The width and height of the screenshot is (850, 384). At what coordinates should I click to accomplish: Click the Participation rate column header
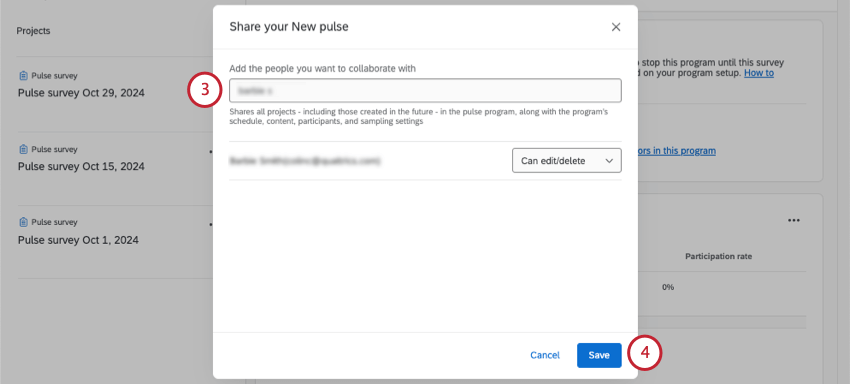point(718,256)
